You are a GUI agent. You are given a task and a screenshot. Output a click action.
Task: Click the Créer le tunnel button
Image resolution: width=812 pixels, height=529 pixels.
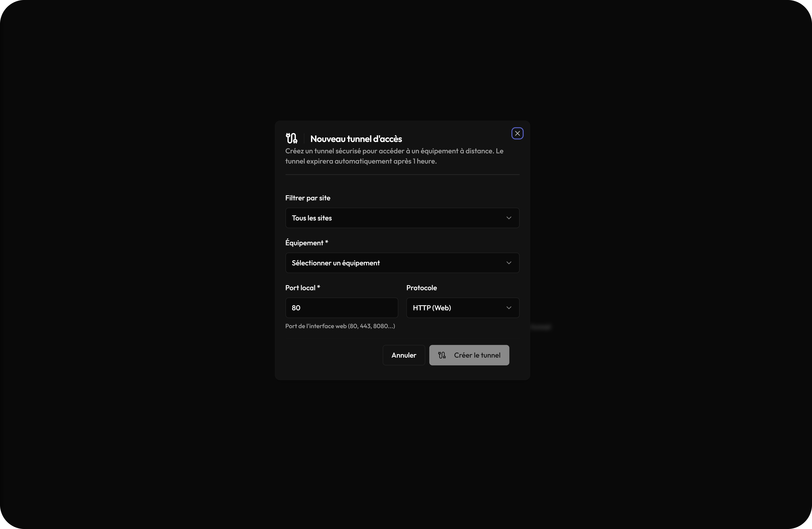(469, 355)
